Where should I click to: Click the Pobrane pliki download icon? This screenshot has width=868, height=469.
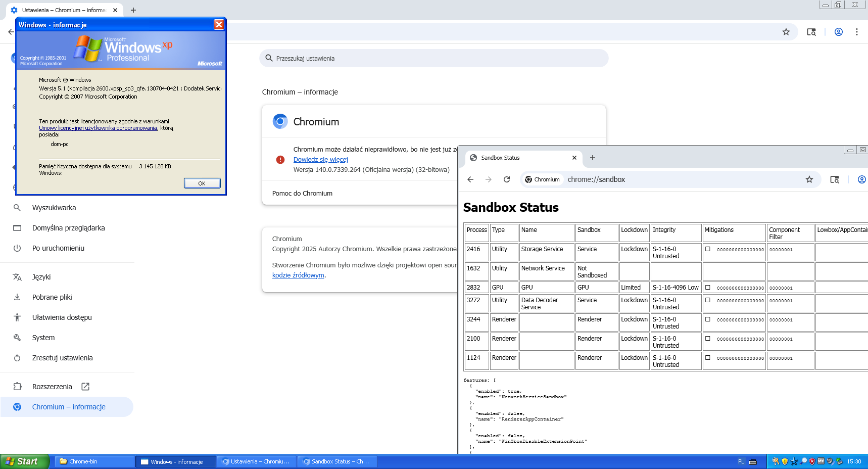17,297
